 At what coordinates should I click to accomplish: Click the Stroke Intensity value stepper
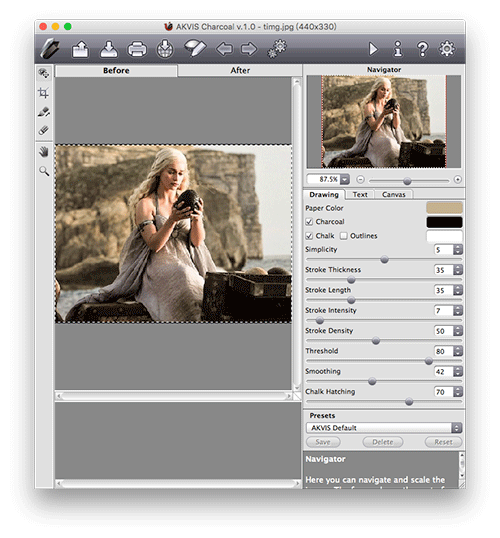[x=458, y=311]
